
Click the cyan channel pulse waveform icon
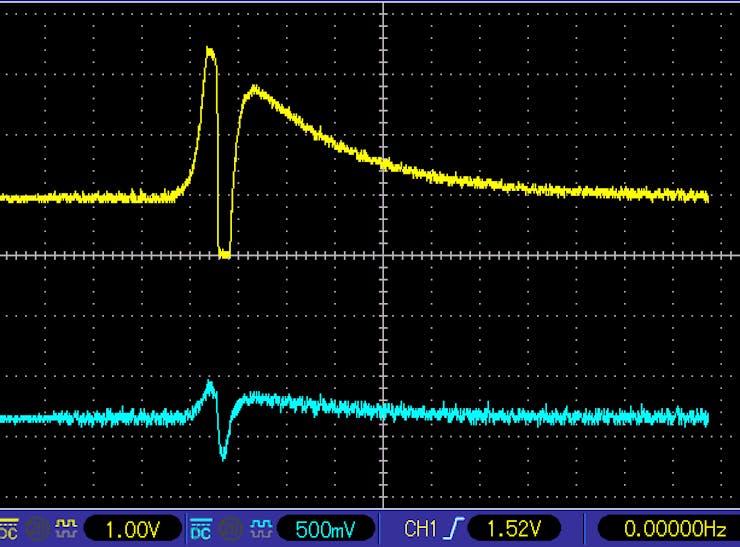261,529
